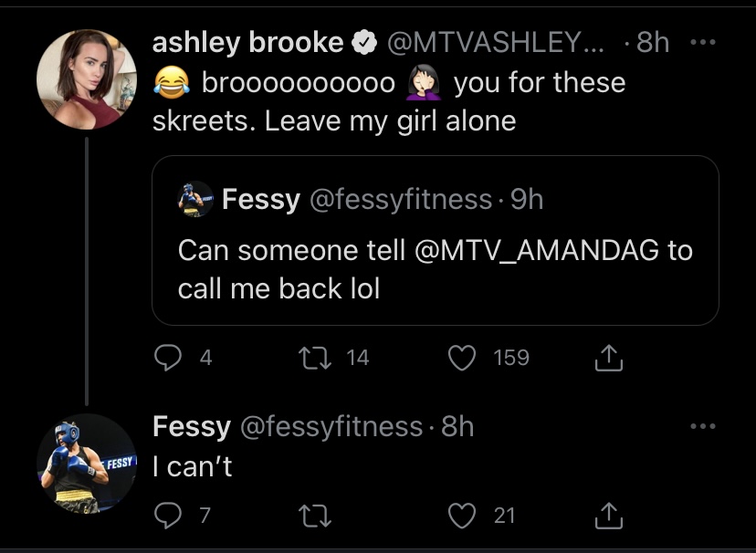Open the @MTVASHLEY handle link
Screen dimensions: 756x553
[x=496, y=43]
